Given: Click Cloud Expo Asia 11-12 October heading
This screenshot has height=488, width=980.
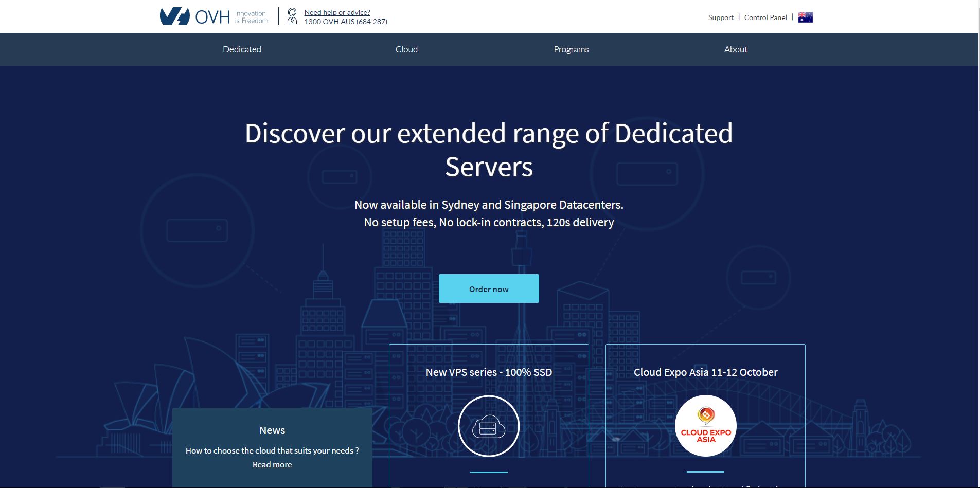Looking at the screenshot, I should [705, 372].
